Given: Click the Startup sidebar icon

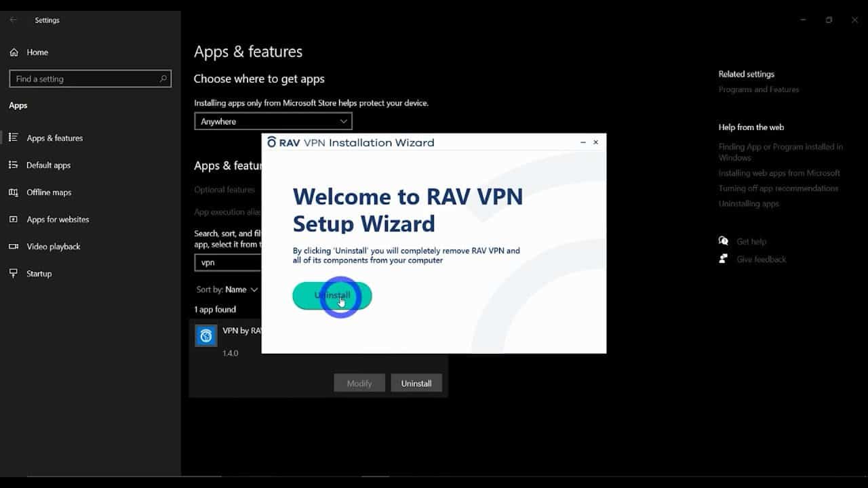Looking at the screenshot, I should pyautogui.click(x=14, y=273).
